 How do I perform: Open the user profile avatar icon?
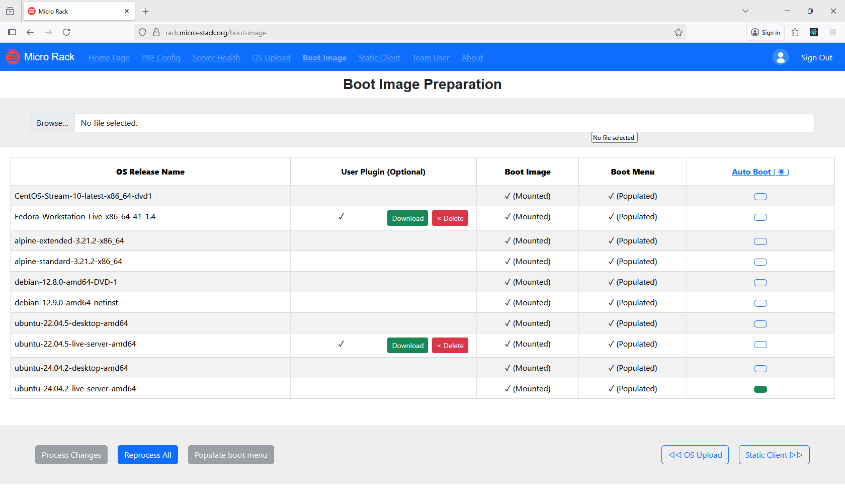780,57
